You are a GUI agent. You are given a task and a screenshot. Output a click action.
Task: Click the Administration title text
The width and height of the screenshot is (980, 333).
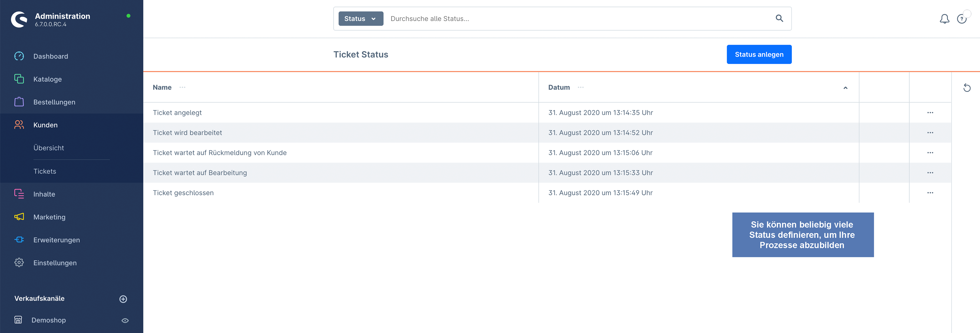click(62, 16)
